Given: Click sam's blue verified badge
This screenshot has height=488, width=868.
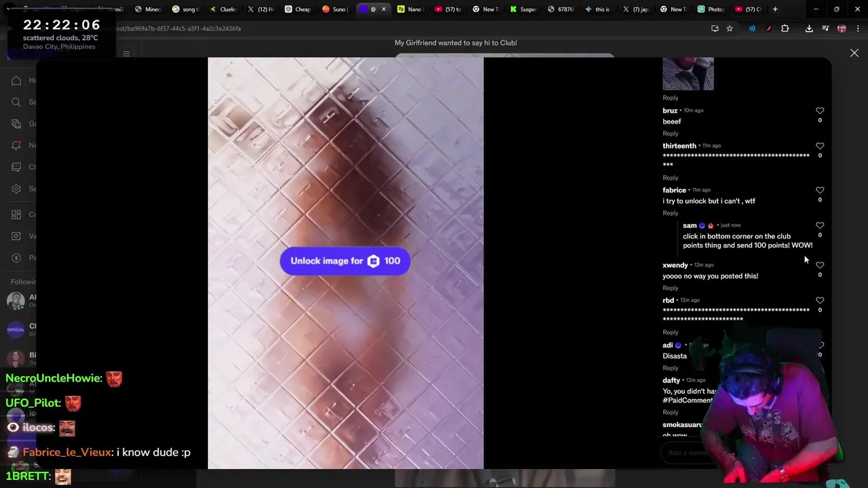Looking at the screenshot, I should 702,226.
